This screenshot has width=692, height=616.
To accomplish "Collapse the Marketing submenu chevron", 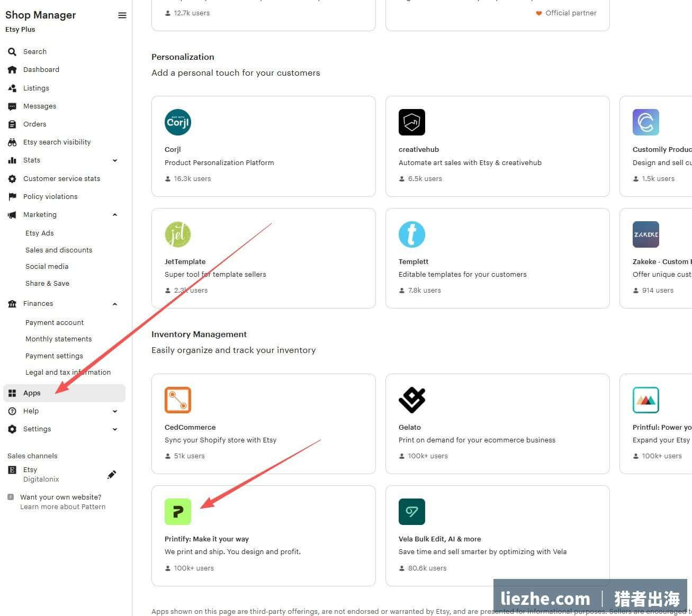I will 115,215.
